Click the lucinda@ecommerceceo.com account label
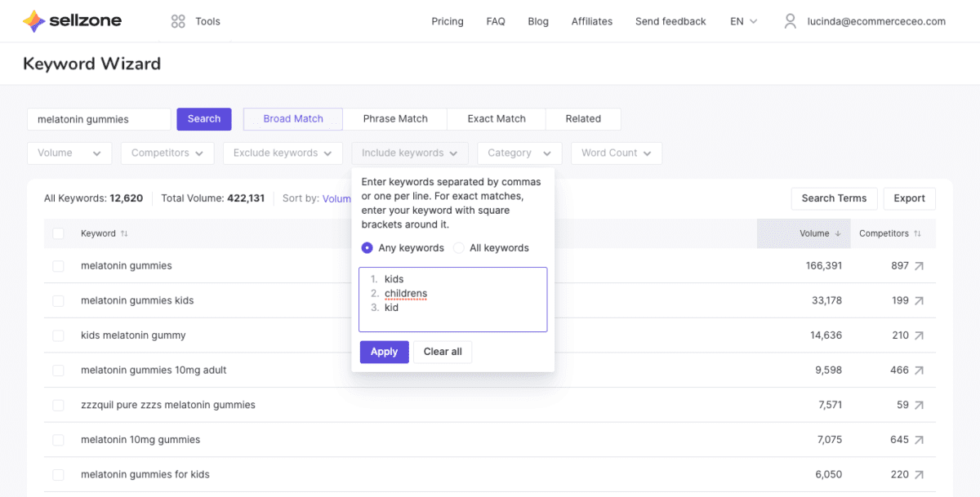This screenshot has height=497, width=980. [876, 21]
